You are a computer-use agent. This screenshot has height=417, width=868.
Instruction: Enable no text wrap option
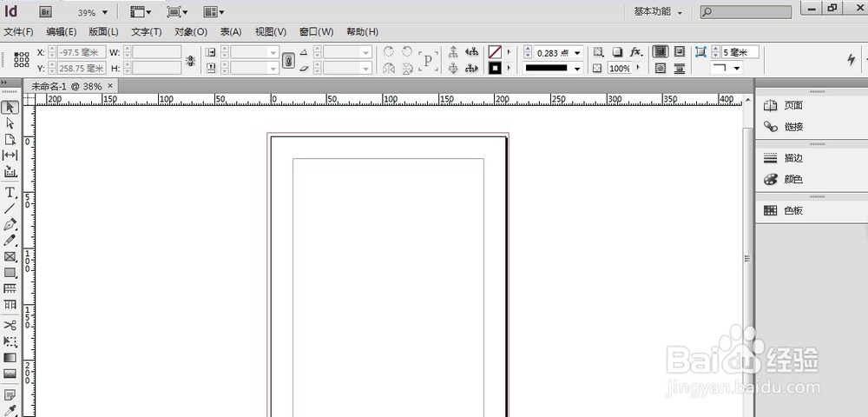(x=660, y=51)
